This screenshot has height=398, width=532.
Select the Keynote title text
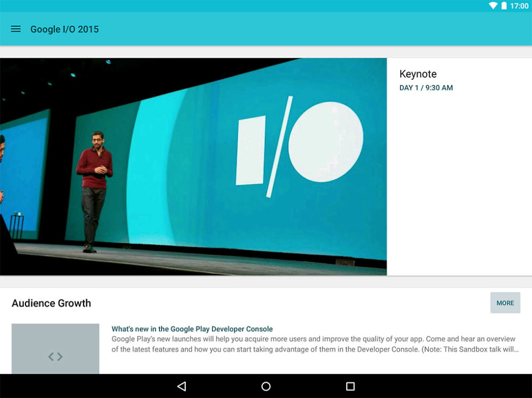(418, 74)
